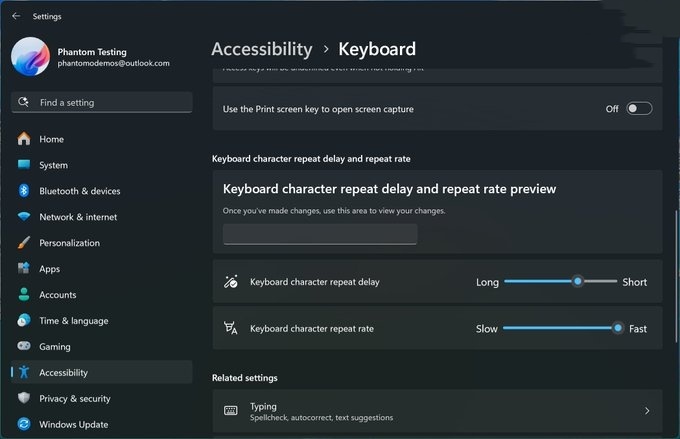Click the Keyboard character repeat delay slider

tap(560, 282)
